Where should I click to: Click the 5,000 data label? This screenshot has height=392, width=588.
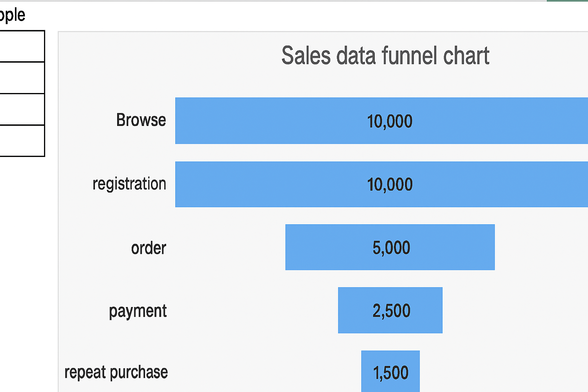[391, 248]
